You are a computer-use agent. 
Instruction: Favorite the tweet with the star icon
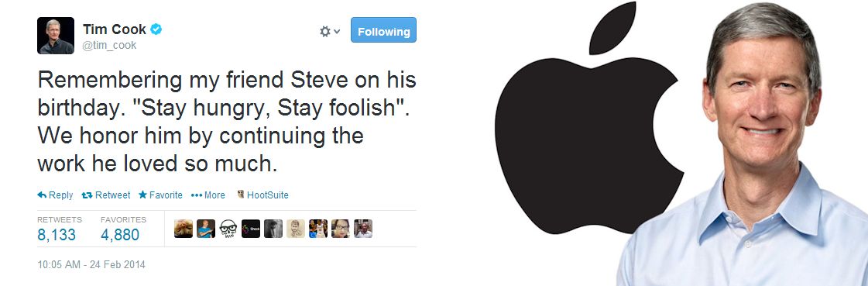pyautogui.click(x=142, y=195)
